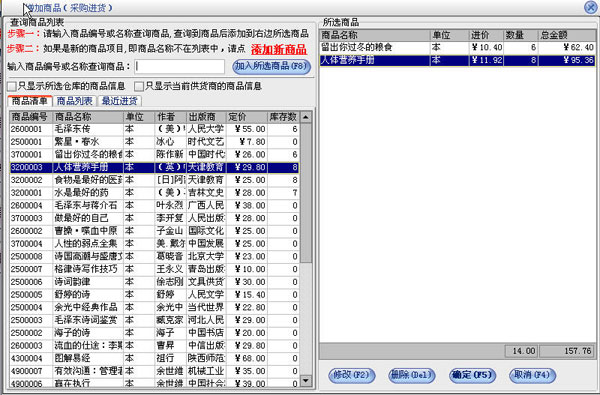The width and height of the screenshot is (600, 395).
Task: Click author cell 冰心
Action: coord(170,142)
